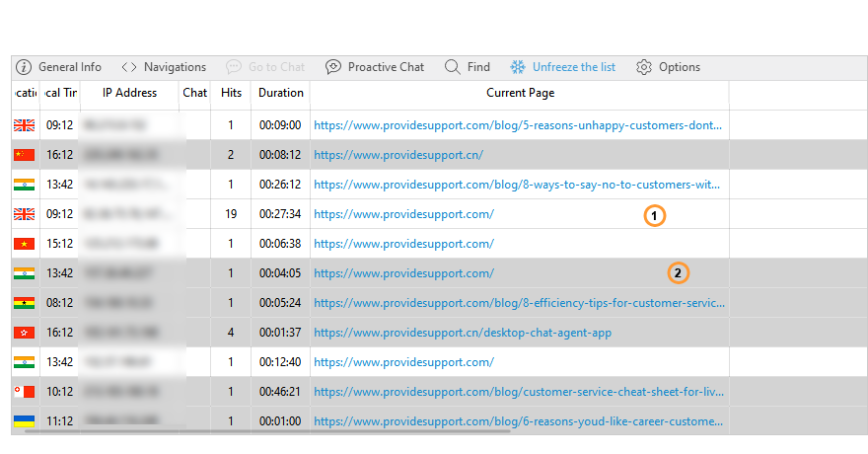Click the UK flag in first row

click(24, 125)
